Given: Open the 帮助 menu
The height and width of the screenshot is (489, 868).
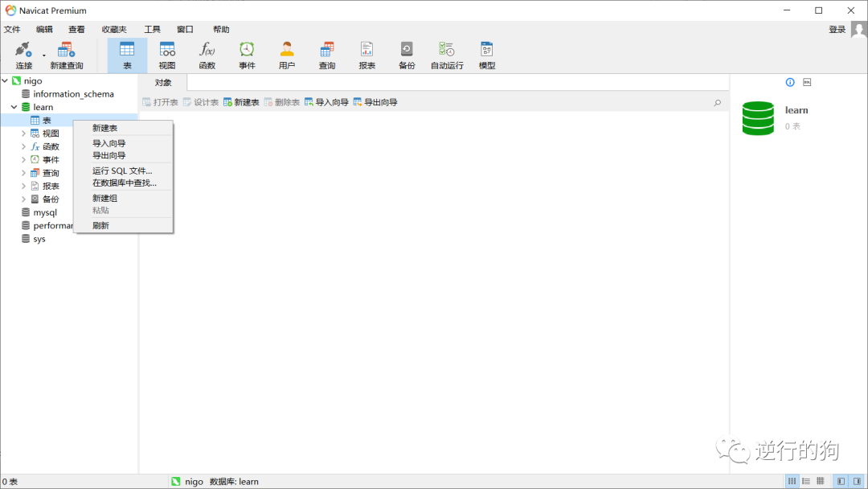Looking at the screenshot, I should pos(221,29).
